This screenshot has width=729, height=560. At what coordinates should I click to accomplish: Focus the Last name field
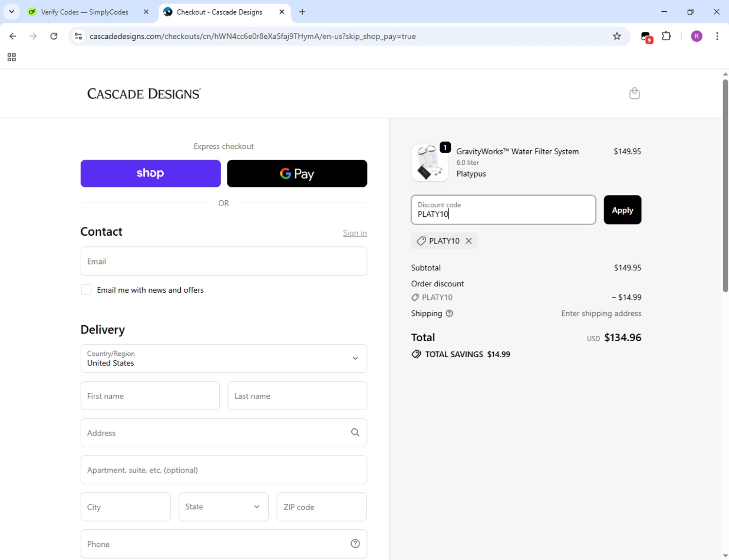tap(297, 396)
